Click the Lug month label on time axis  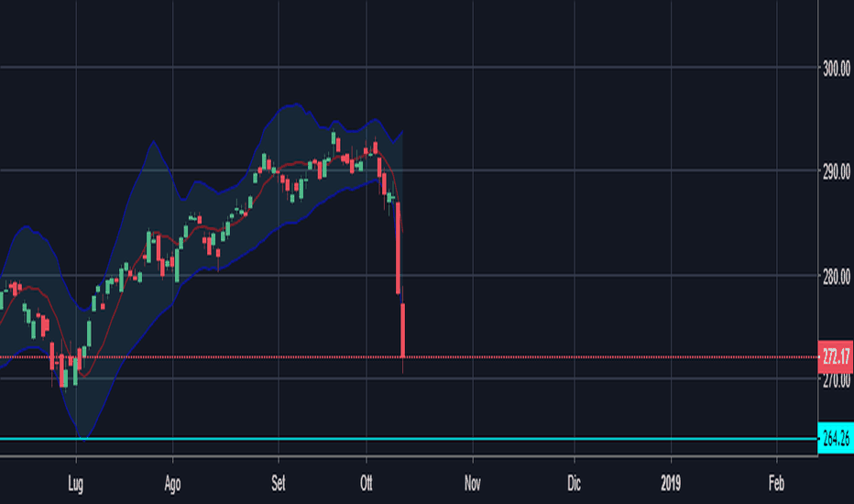click(76, 483)
